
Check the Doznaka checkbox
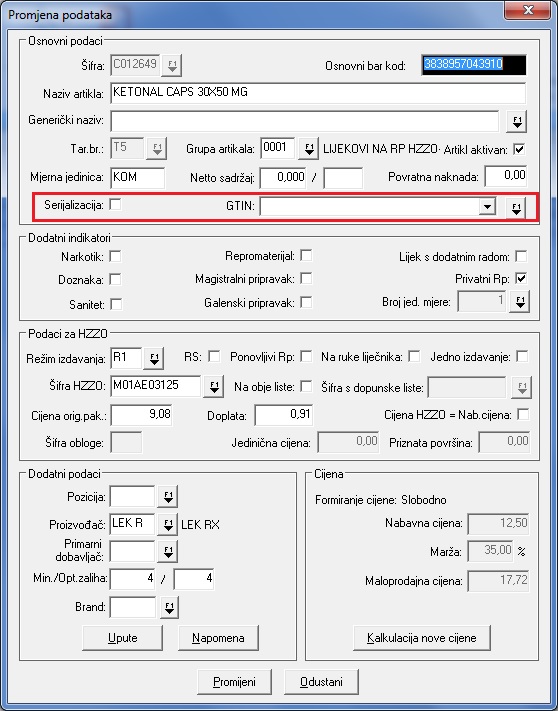point(116,279)
